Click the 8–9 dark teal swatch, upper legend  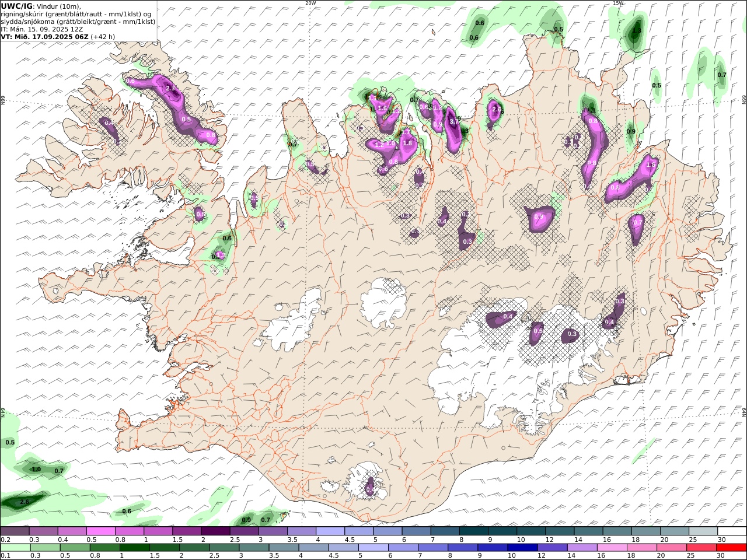tap(474, 531)
